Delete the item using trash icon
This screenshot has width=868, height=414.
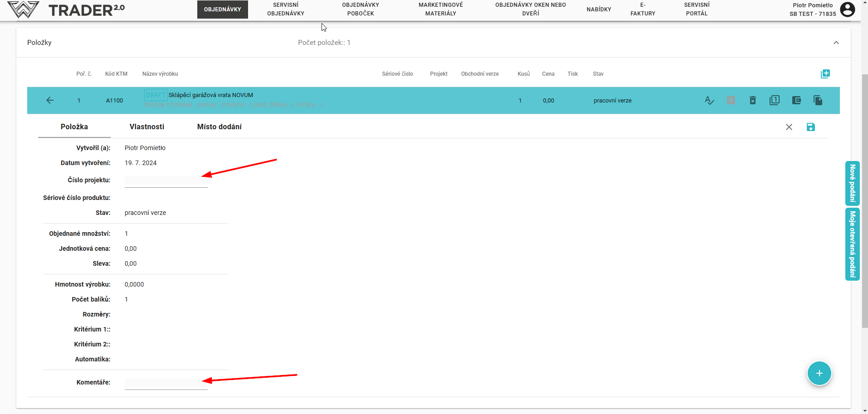[x=753, y=100]
